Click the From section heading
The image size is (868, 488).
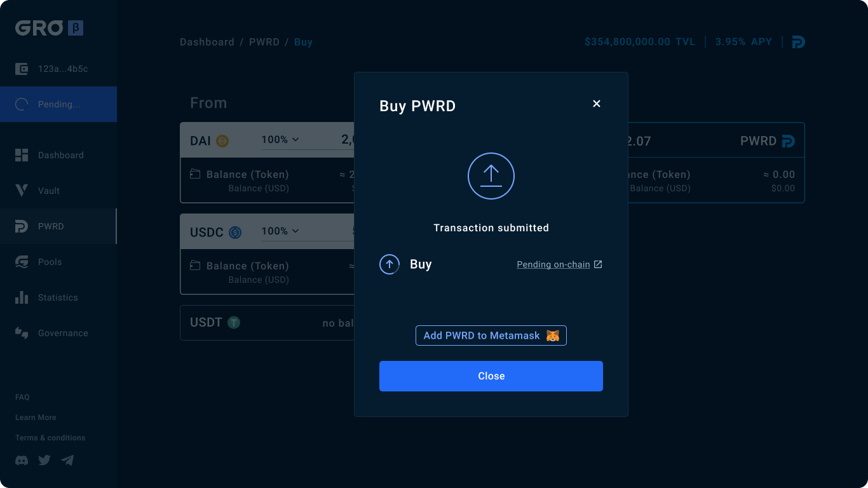(208, 103)
